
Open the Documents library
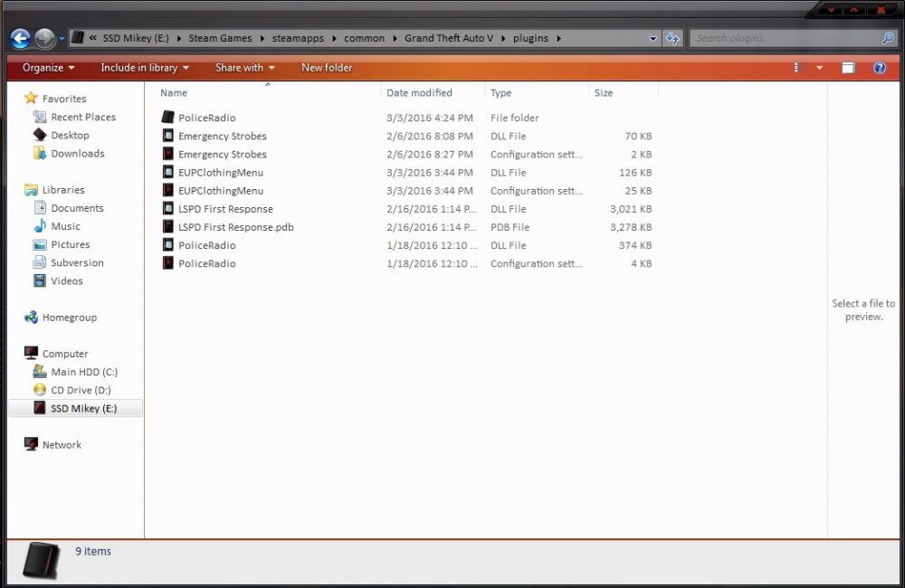[77, 208]
